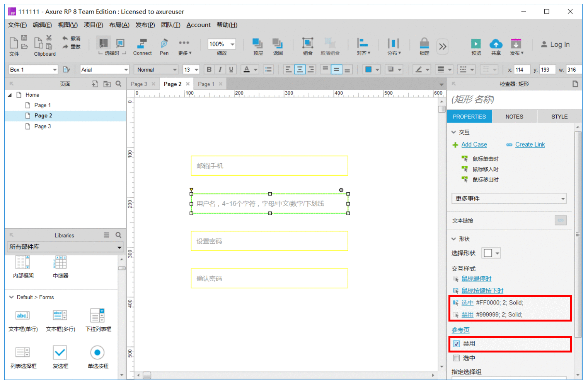Align text vertically to middle
This screenshot has height=385, width=588.
(336, 70)
